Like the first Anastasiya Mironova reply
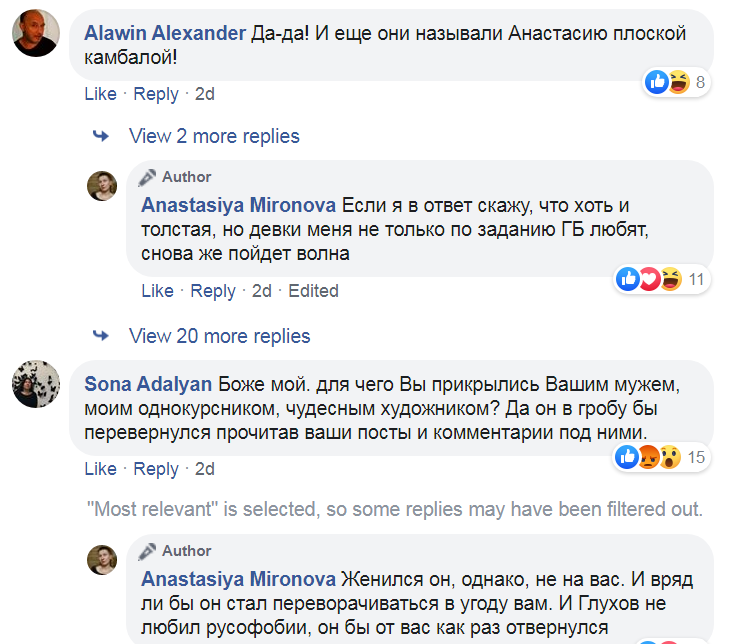741x644 pixels. coord(157,291)
